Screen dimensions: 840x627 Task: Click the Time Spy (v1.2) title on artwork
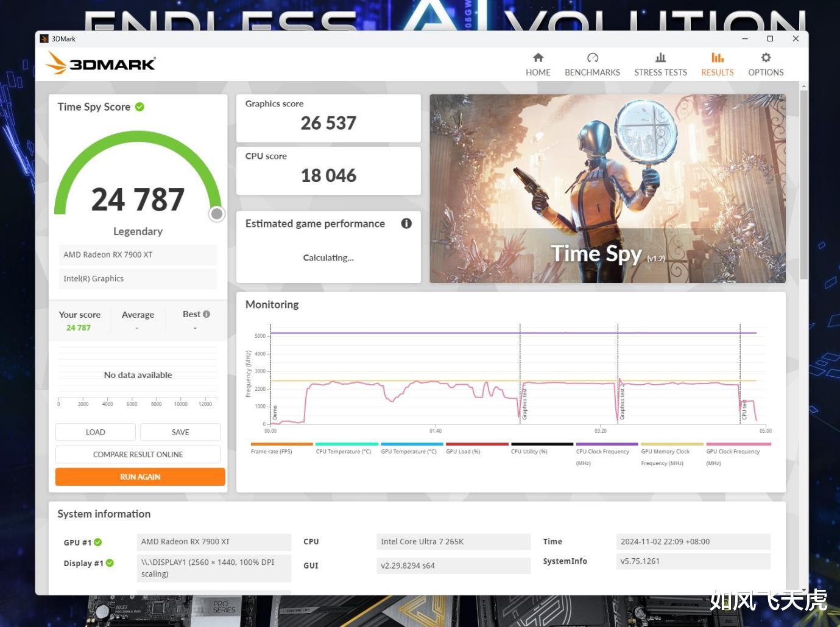click(608, 253)
